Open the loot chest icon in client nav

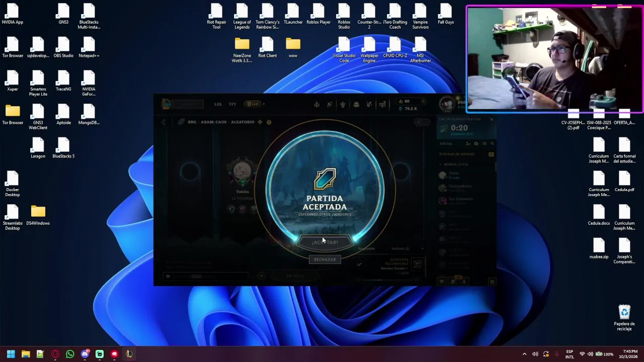pos(356,104)
